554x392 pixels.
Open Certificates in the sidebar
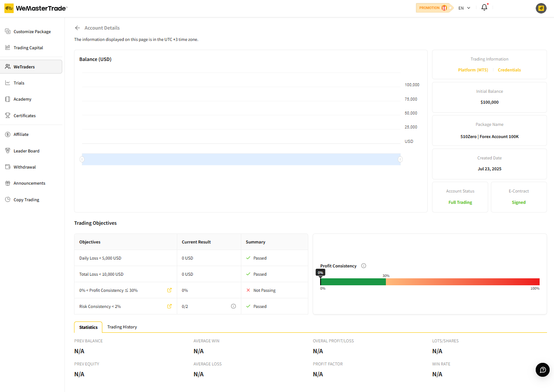(31, 115)
